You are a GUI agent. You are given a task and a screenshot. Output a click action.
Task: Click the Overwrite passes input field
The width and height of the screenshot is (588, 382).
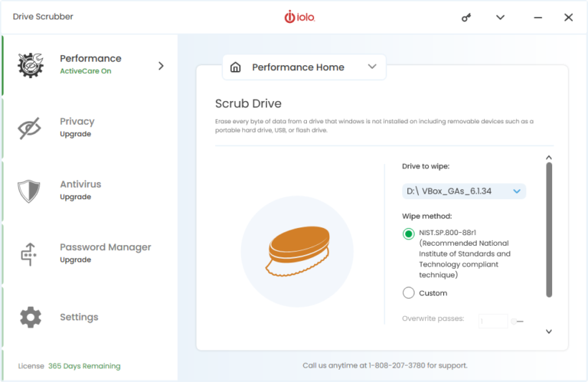(x=493, y=322)
